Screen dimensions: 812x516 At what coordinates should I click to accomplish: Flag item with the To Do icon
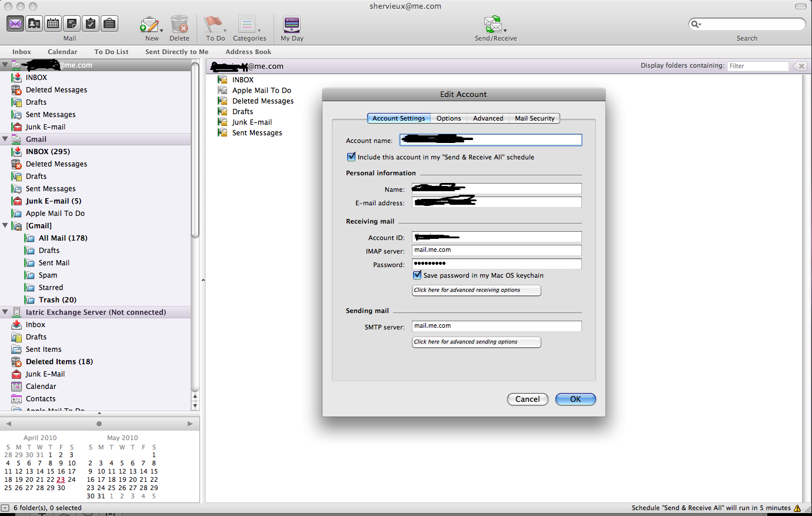pos(212,24)
